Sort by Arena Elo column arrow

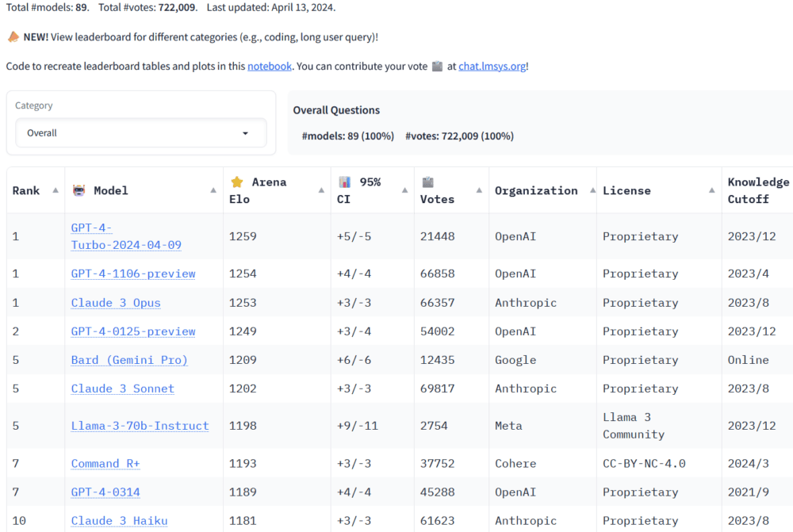point(321,190)
